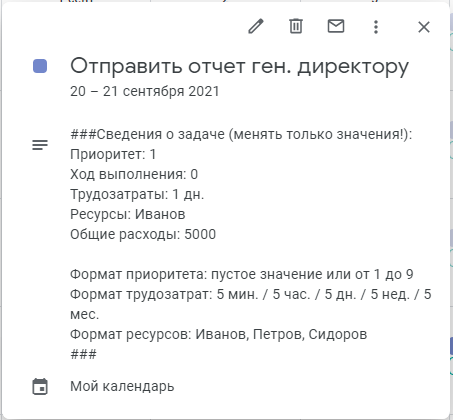Click the Приоритет: 1 line
453x420 pixels.
tap(113, 154)
